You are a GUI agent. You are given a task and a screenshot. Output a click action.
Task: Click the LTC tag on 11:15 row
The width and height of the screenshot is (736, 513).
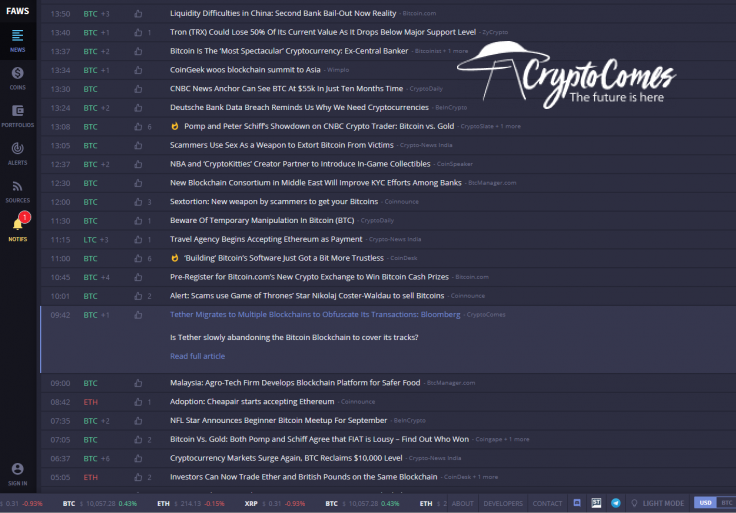tap(90, 240)
